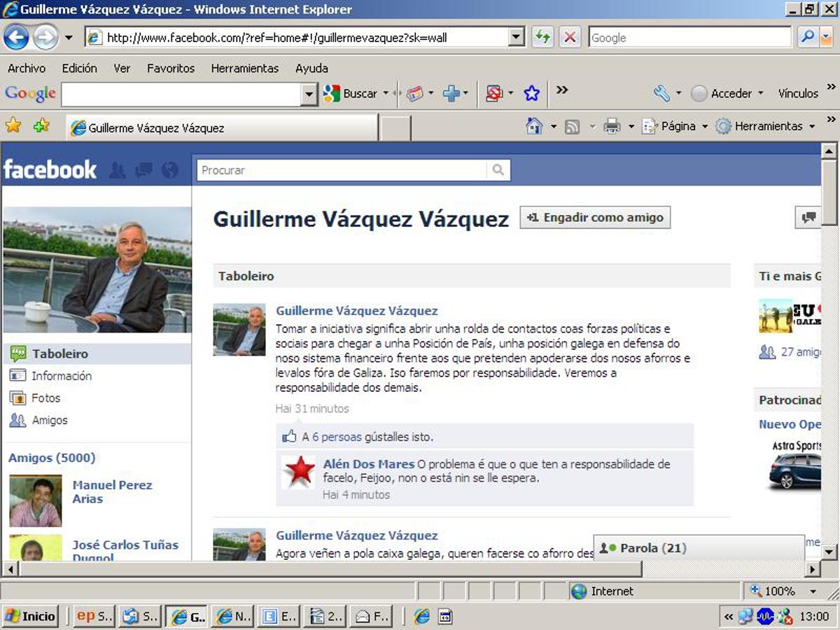This screenshot has height=630, width=840.
Task: Click the Home icon in command bar
Action: click(534, 126)
